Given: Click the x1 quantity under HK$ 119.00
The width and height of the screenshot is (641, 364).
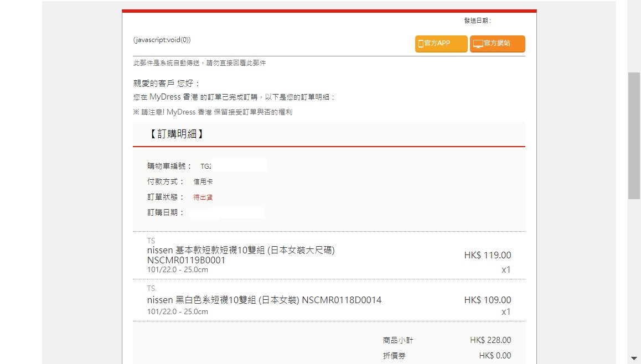Looking at the screenshot, I should pos(506,269).
